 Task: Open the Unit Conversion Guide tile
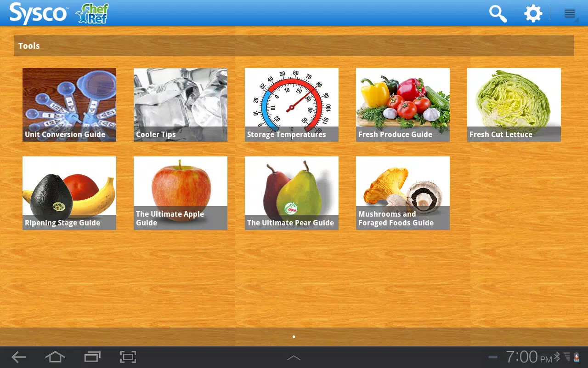[x=69, y=105]
